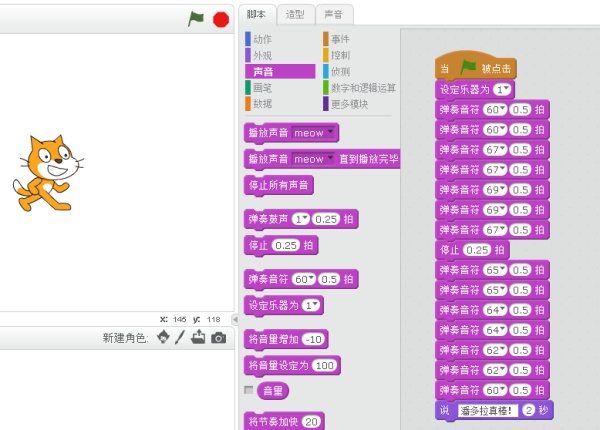Click the cat sprite on stage
The image size is (600, 430).
click(47, 173)
